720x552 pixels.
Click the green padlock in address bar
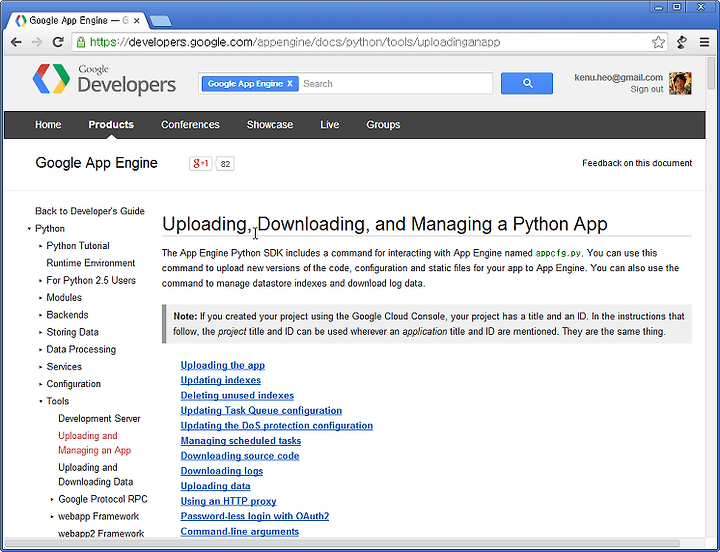pos(81,42)
